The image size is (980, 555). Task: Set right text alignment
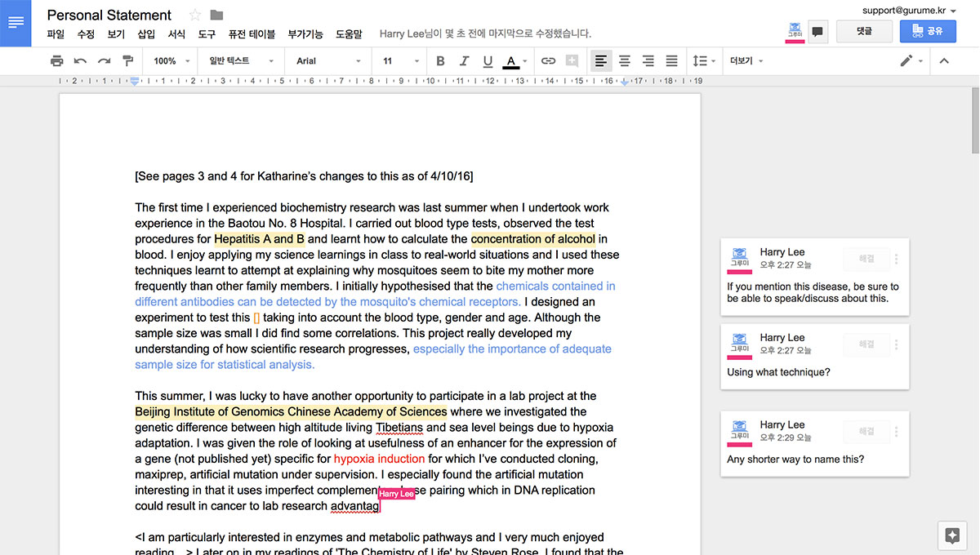pyautogui.click(x=648, y=61)
